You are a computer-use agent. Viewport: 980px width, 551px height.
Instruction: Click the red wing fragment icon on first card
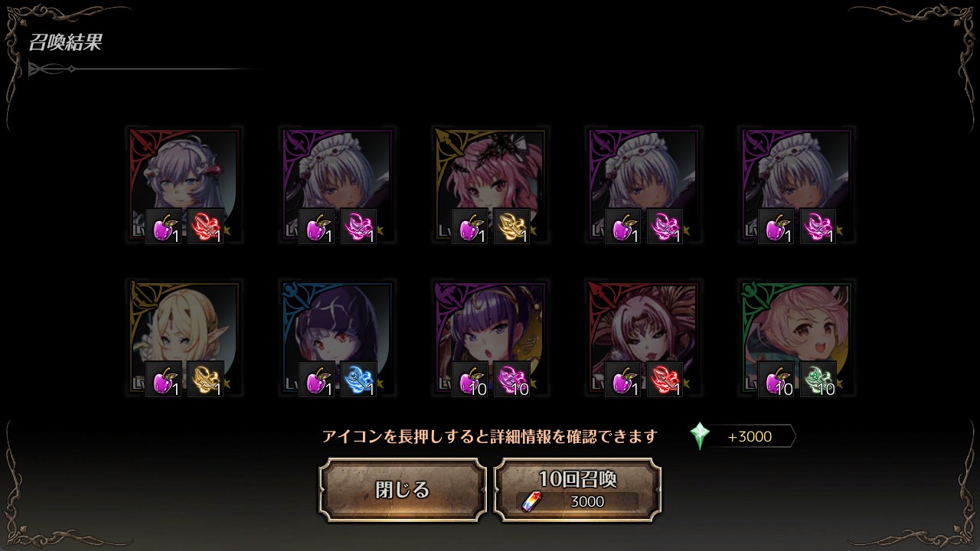click(206, 227)
